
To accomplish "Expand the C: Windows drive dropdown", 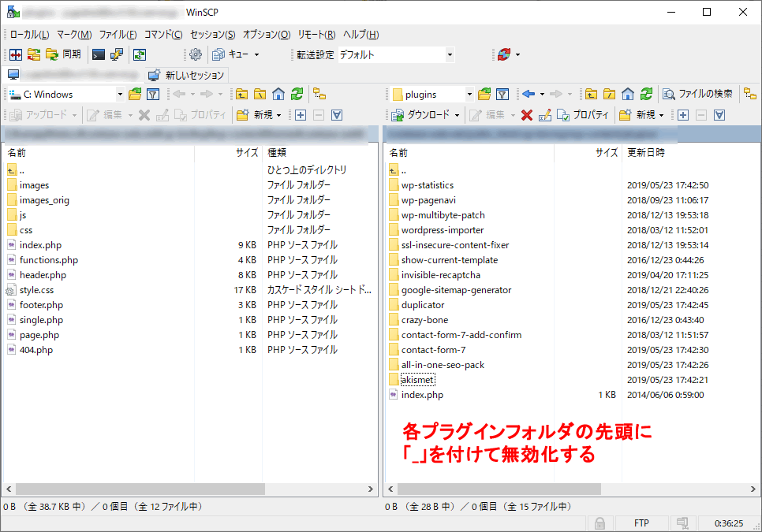I will (x=120, y=94).
